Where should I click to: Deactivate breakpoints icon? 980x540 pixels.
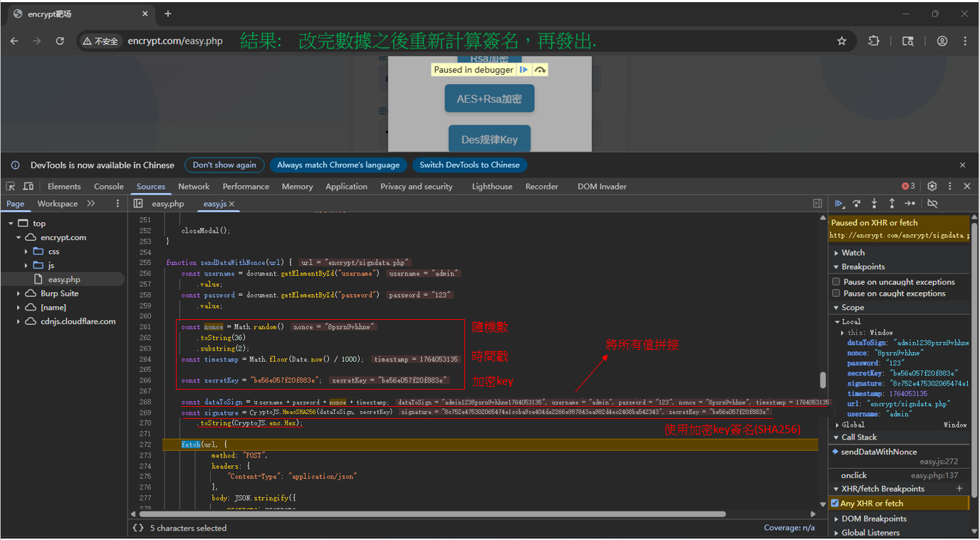tap(932, 203)
